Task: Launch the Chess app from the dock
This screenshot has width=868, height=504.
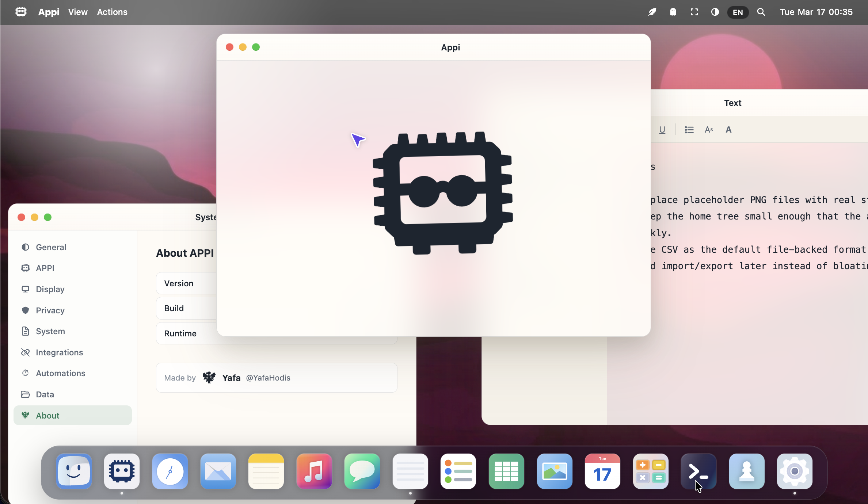Action: [746, 471]
